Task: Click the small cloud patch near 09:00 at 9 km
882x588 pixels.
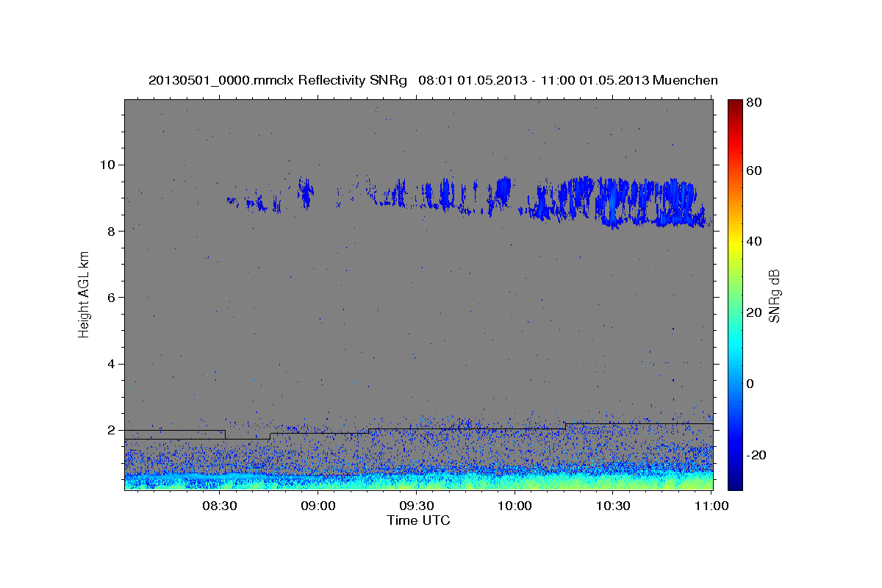Action: (x=306, y=193)
